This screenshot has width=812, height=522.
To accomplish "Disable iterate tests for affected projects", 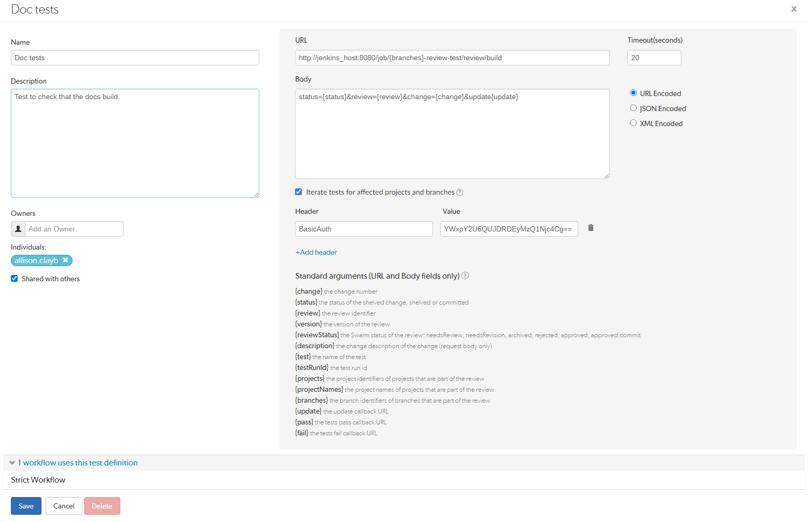I will point(298,191).
